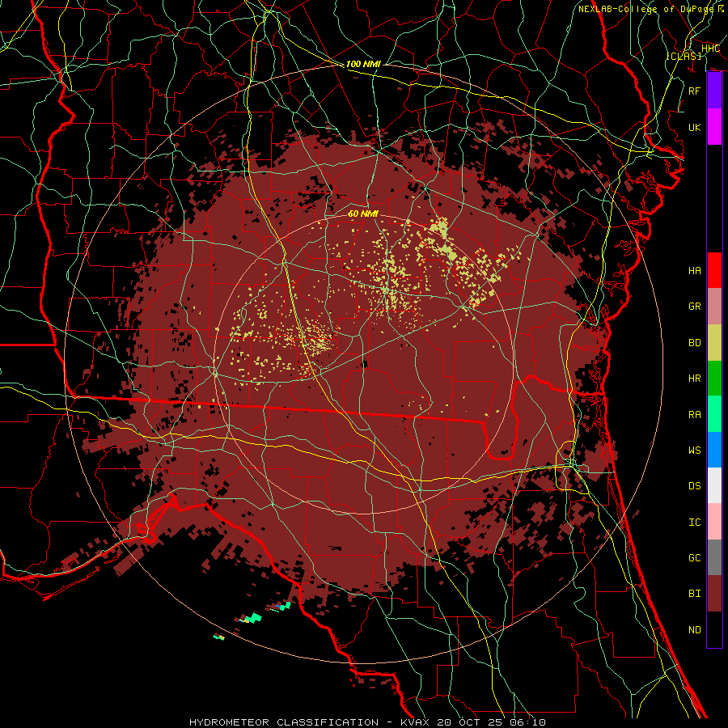Click the GR legend label
This screenshot has height=728, width=728.
coord(694,307)
